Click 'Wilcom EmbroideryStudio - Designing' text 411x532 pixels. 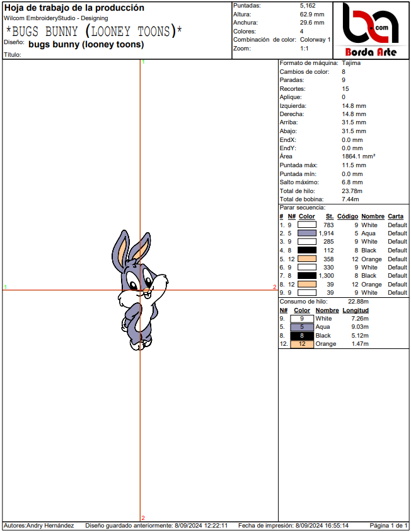(x=56, y=18)
